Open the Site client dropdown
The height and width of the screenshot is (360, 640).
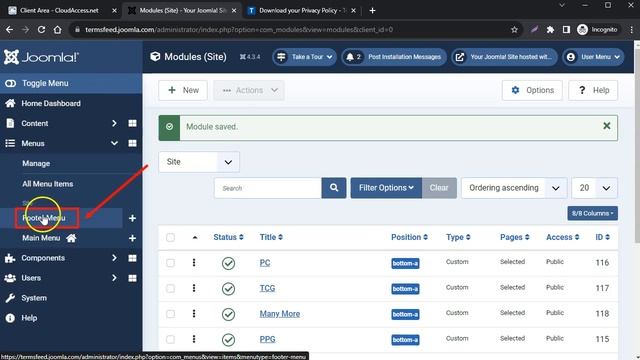(x=199, y=162)
